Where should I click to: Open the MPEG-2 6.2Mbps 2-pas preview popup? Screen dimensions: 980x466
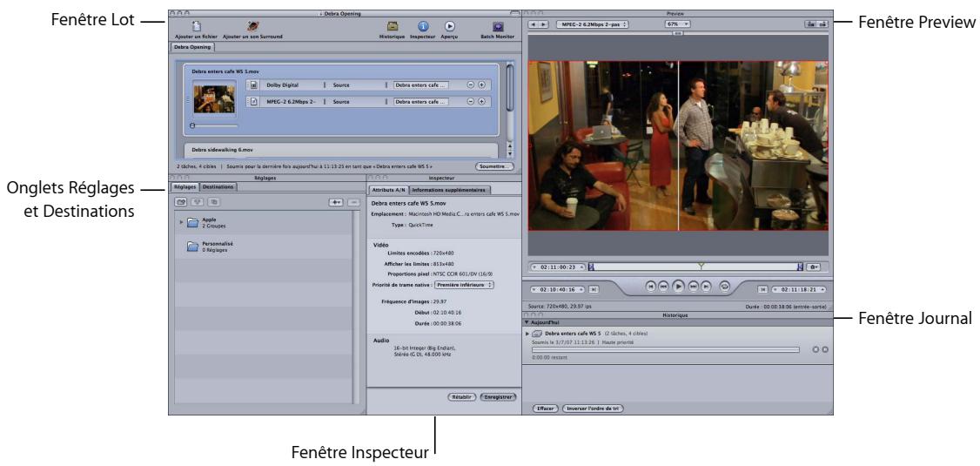591,24
